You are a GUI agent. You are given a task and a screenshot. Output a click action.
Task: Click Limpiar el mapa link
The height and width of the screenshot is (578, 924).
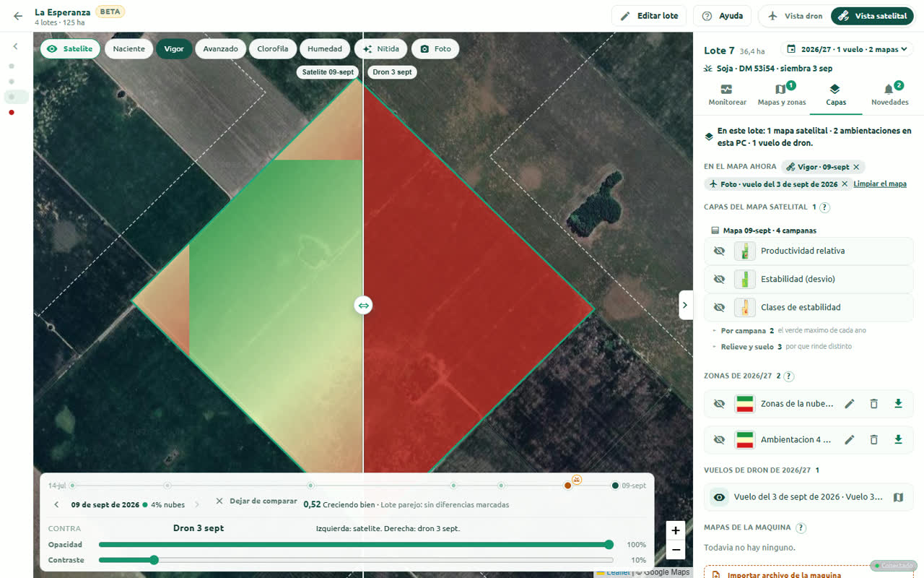[880, 184]
